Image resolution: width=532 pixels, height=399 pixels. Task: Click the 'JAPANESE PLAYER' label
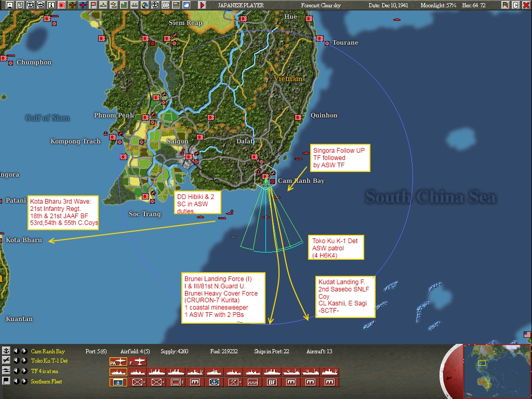[241, 5]
